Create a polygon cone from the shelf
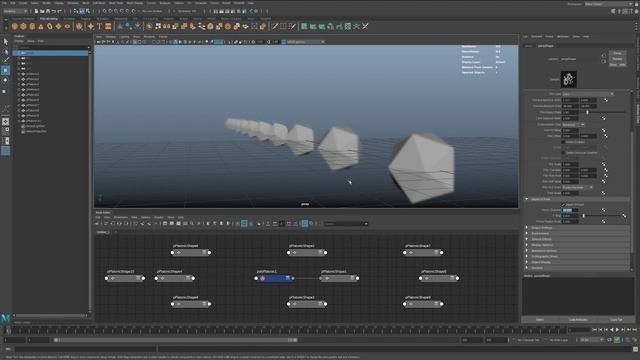The height and width of the screenshot is (360, 640). pos(41,26)
